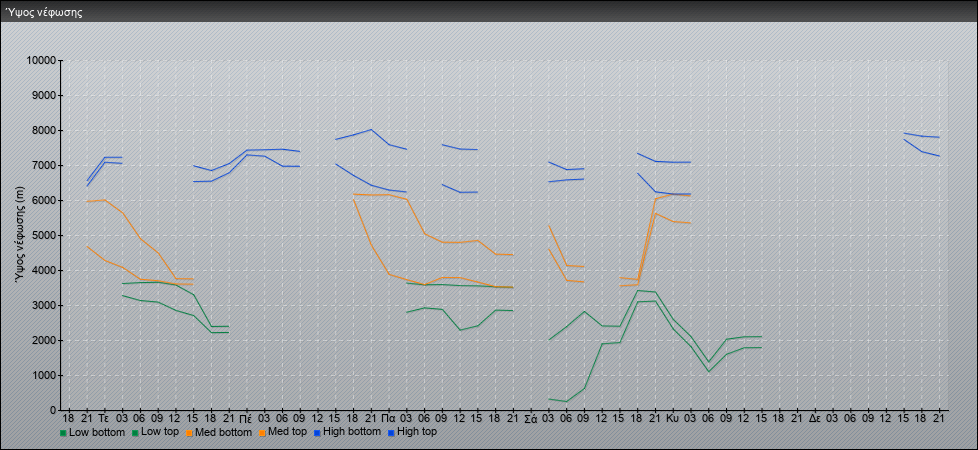Select the vertical axis title Ύψος νέφωσης (m)
The width and height of the screenshot is (978, 450).
(x=21, y=235)
